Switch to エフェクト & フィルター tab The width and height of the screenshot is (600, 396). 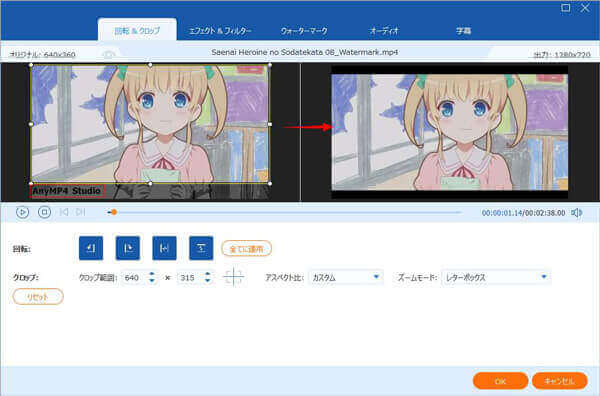click(220, 31)
